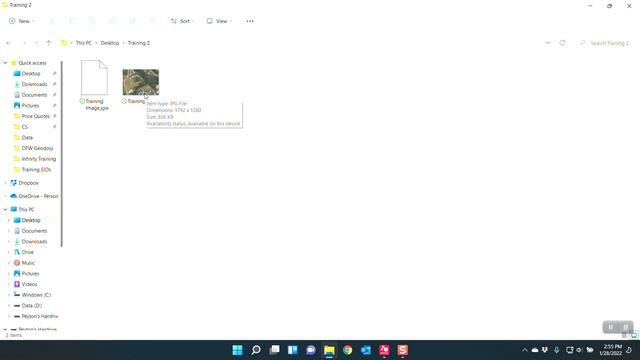Click the pin icon beside Desktop

coord(54,73)
